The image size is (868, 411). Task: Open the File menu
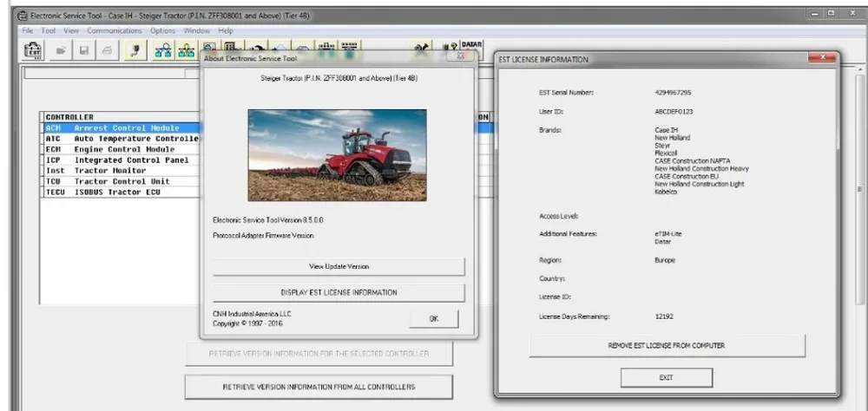pyautogui.click(x=28, y=31)
